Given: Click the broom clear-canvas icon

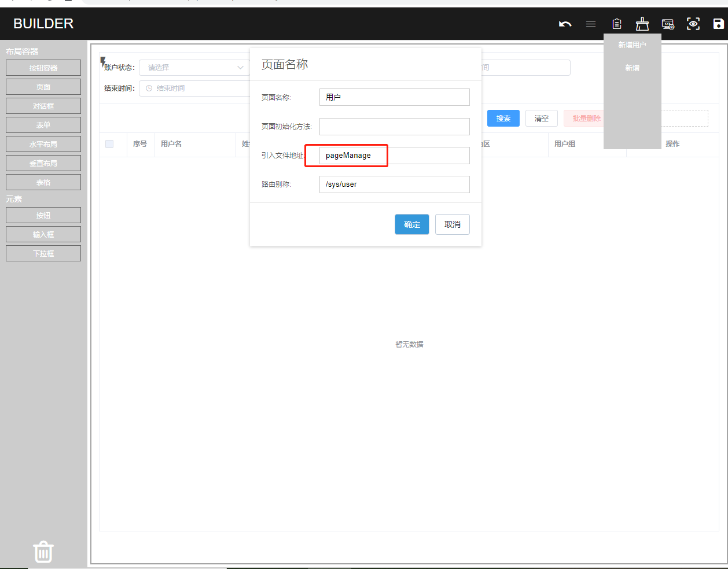Looking at the screenshot, I should click(642, 24).
